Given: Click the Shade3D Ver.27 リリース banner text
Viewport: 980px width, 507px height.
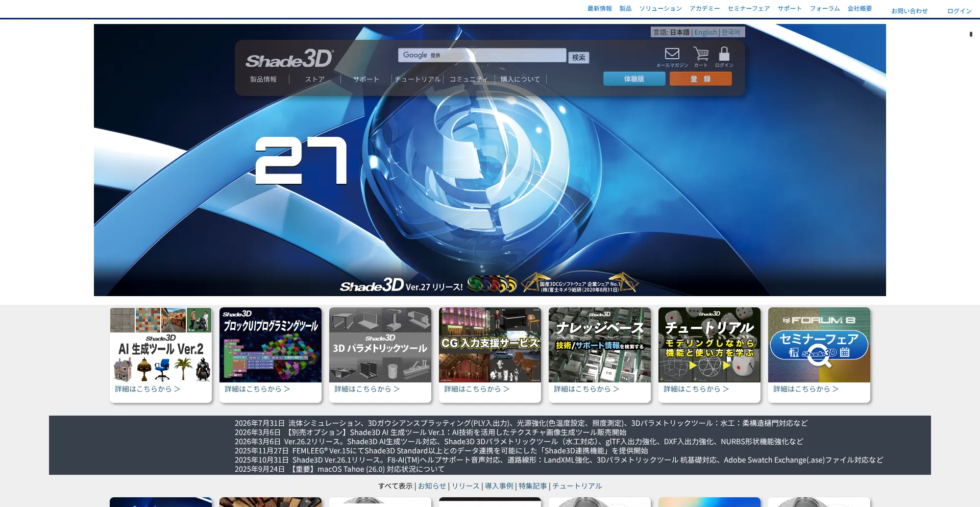Looking at the screenshot, I should [x=402, y=285].
